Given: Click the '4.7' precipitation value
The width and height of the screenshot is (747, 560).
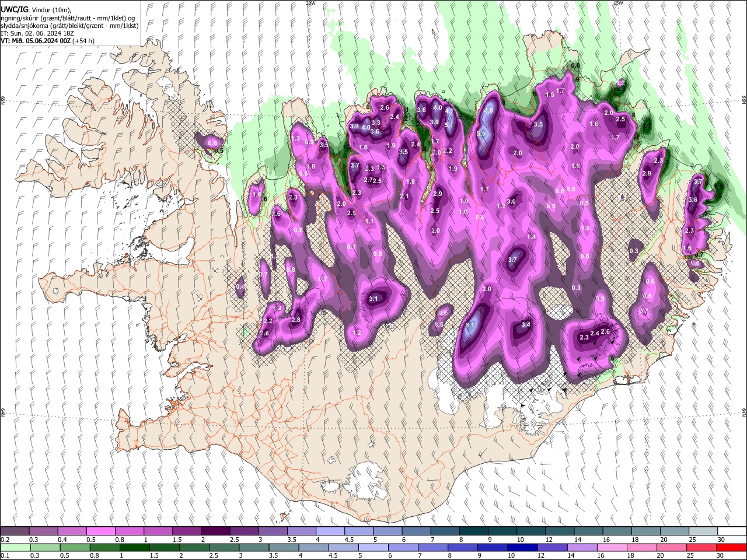Looking at the screenshot, I should point(449,111).
